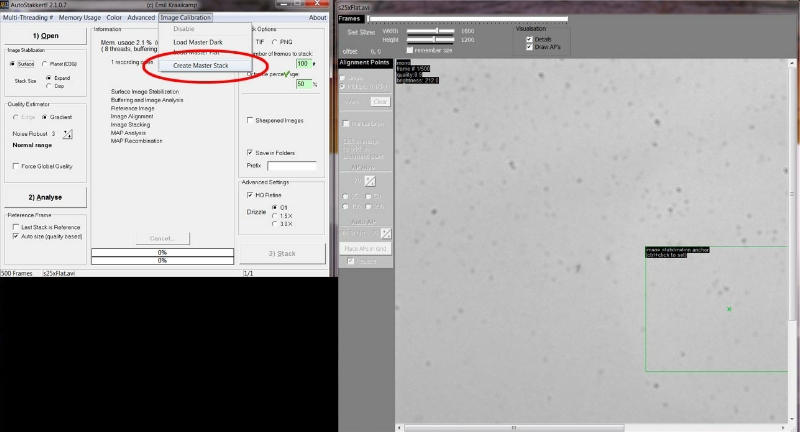The width and height of the screenshot is (800, 432).
Task: Click the Prefix text field
Action: (x=292, y=166)
